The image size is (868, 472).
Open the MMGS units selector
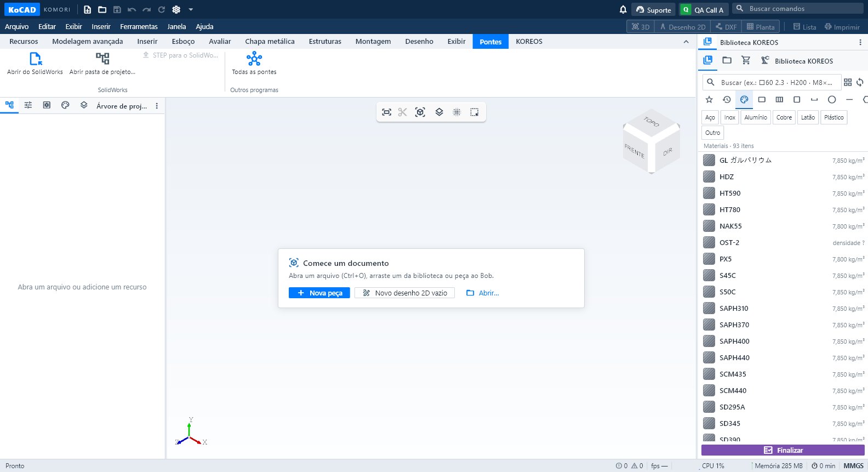(x=854, y=466)
